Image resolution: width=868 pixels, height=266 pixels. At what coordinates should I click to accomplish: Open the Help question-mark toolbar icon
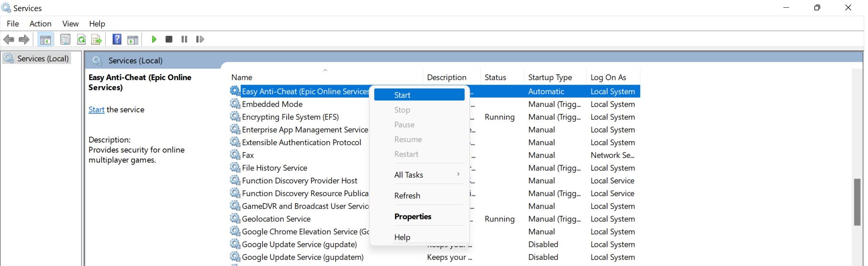click(x=117, y=39)
